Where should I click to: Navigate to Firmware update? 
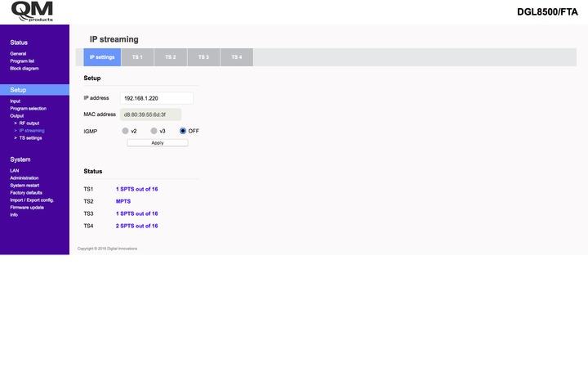[27, 208]
